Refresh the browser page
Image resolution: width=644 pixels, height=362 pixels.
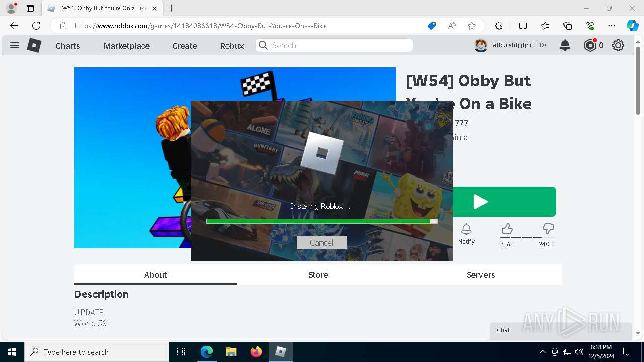pos(36,26)
